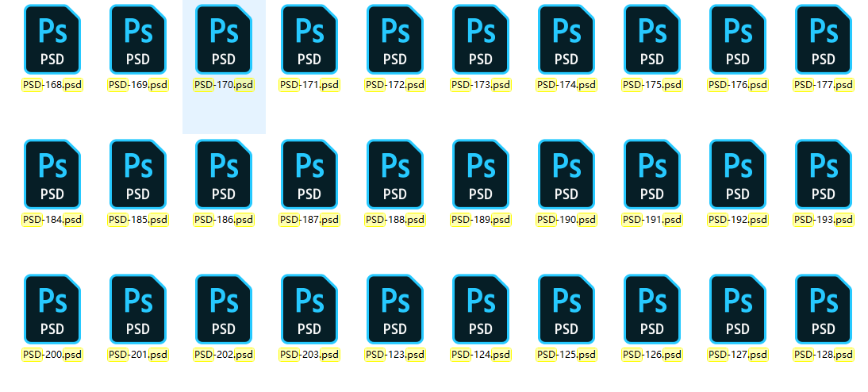Click the PSD-192.psd file icon
The width and height of the screenshot is (868, 392).
[x=738, y=174]
